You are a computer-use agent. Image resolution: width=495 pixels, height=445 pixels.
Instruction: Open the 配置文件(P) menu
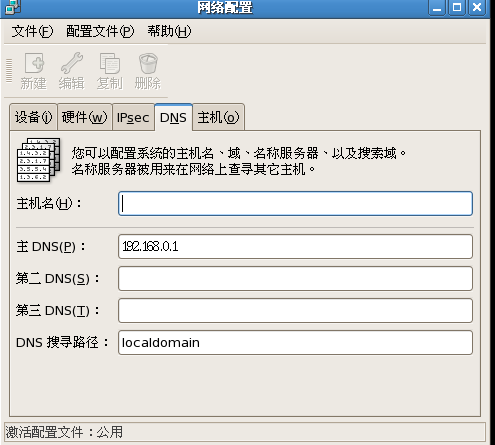pyautogui.click(x=100, y=31)
